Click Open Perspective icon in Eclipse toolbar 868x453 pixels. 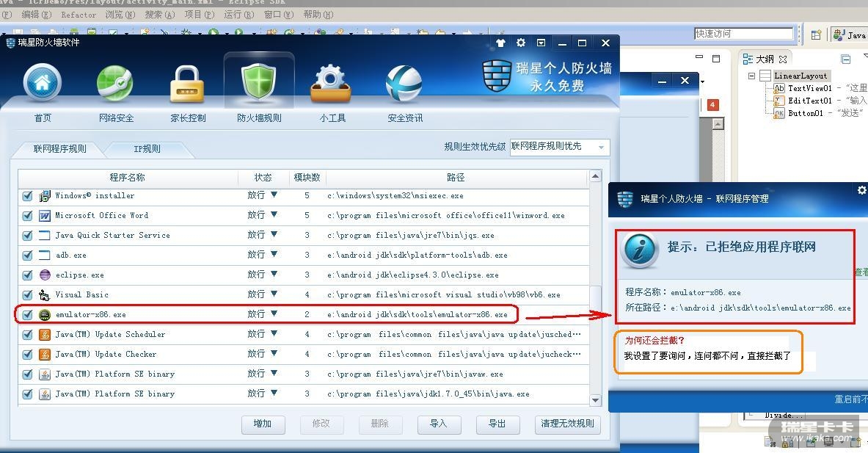click(x=816, y=35)
